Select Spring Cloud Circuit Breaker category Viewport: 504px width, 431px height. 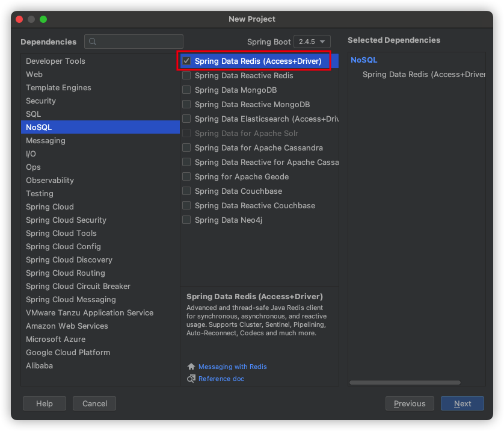click(100, 287)
